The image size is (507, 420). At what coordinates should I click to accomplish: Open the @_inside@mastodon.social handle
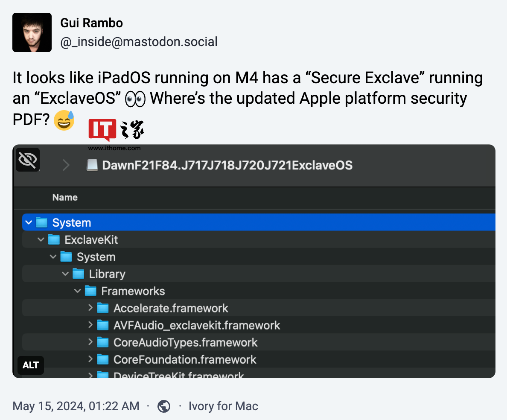139,42
